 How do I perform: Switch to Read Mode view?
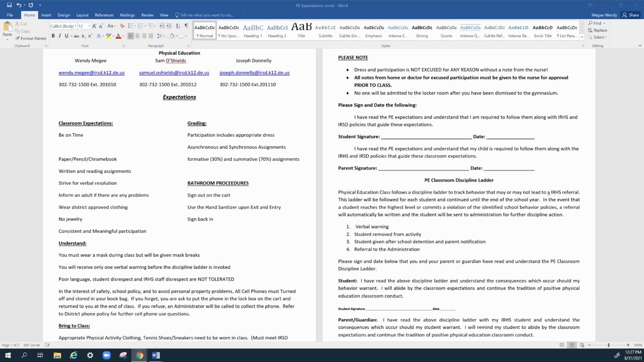click(x=562, y=345)
